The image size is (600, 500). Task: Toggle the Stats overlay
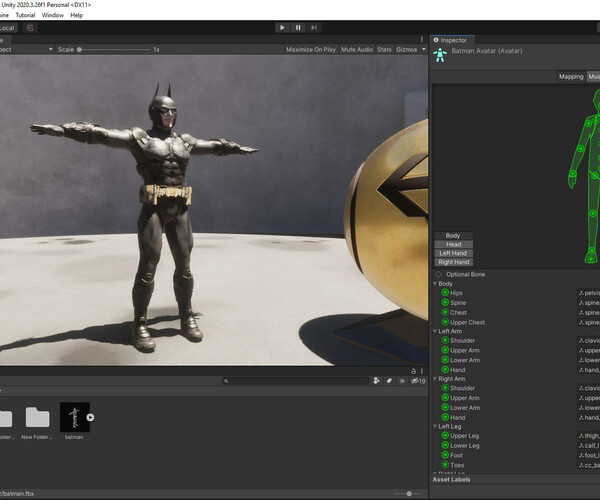pos(384,49)
